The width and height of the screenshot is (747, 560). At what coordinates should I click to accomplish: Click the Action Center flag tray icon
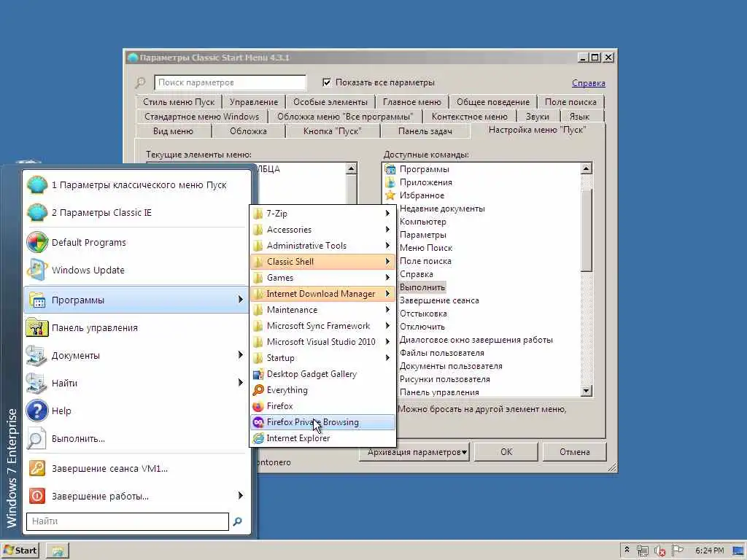tap(677, 551)
